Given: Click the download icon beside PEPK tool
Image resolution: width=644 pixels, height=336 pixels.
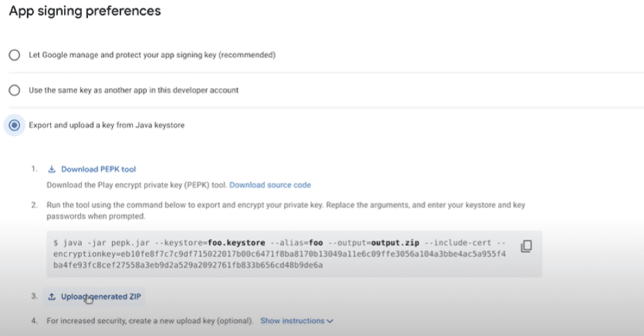Looking at the screenshot, I should coord(52,169).
